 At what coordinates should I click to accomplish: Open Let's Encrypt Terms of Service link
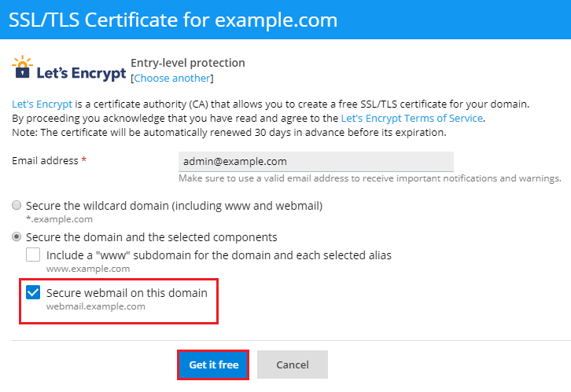[412, 118]
